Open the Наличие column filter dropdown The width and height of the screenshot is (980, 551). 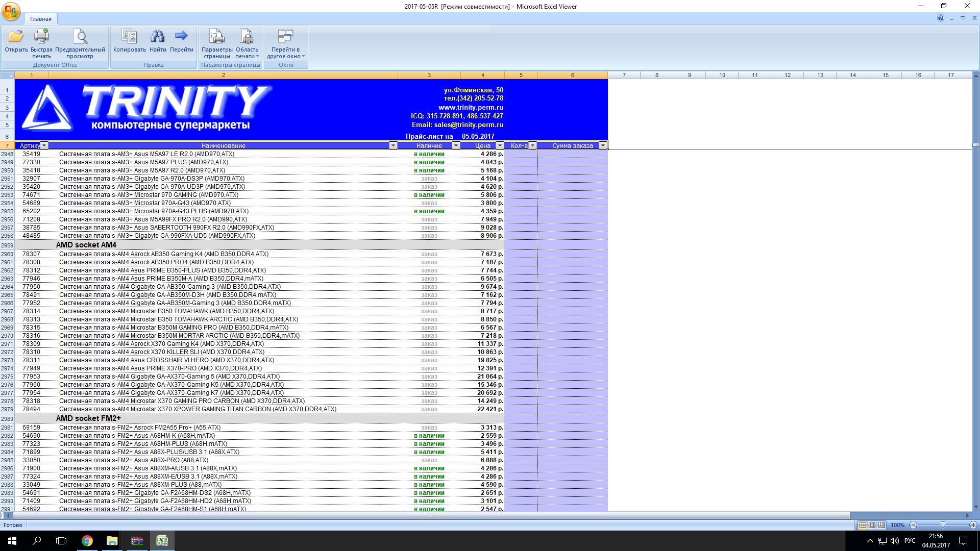[x=456, y=146]
